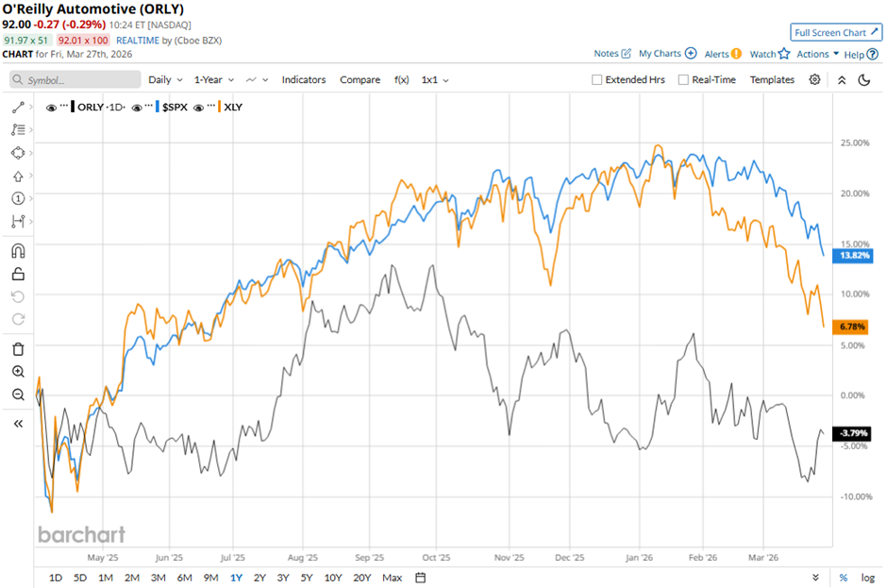Select the arrow marker tool

click(18, 176)
